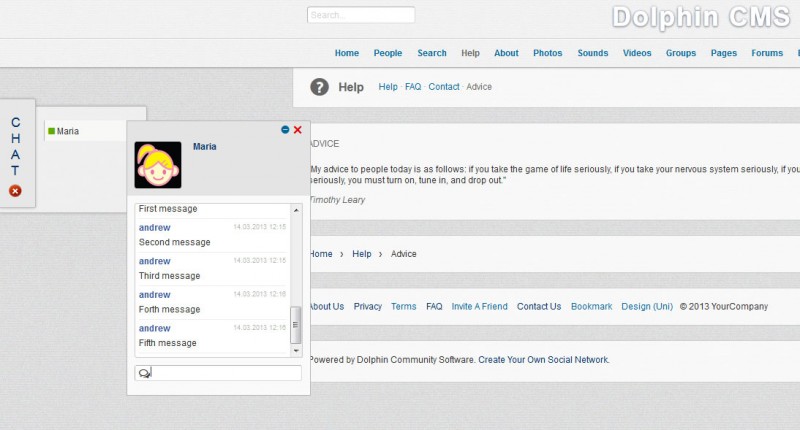
Task: Click the Help breadcrumb link
Action: click(362, 254)
